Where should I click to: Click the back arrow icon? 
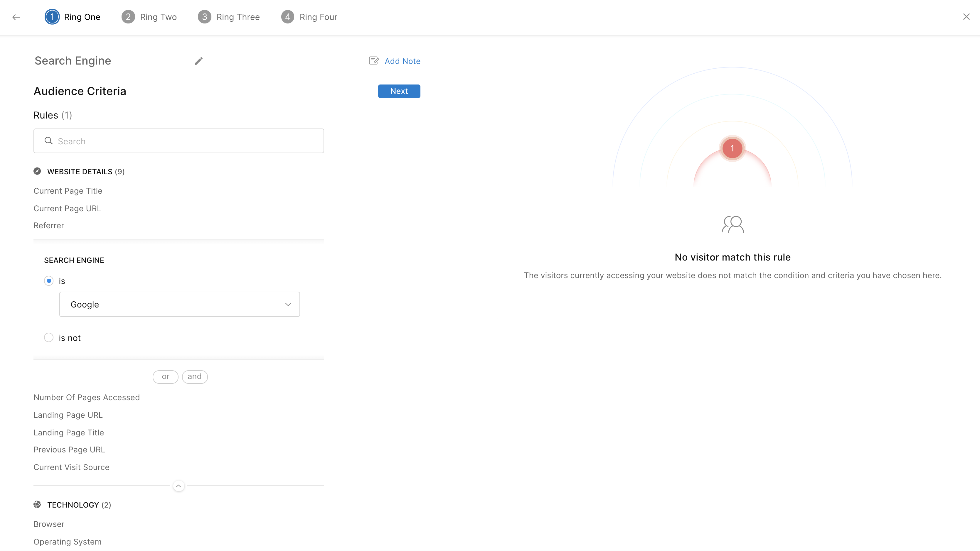[16, 17]
